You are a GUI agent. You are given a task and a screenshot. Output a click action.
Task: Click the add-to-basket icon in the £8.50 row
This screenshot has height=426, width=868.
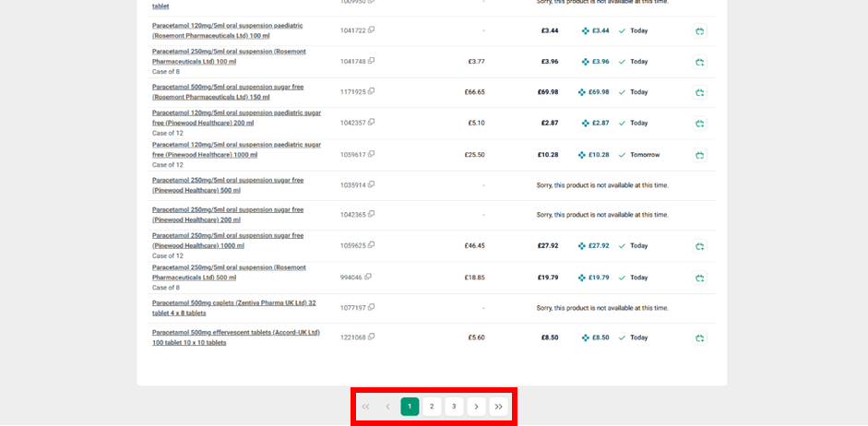(x=699, y=338)
